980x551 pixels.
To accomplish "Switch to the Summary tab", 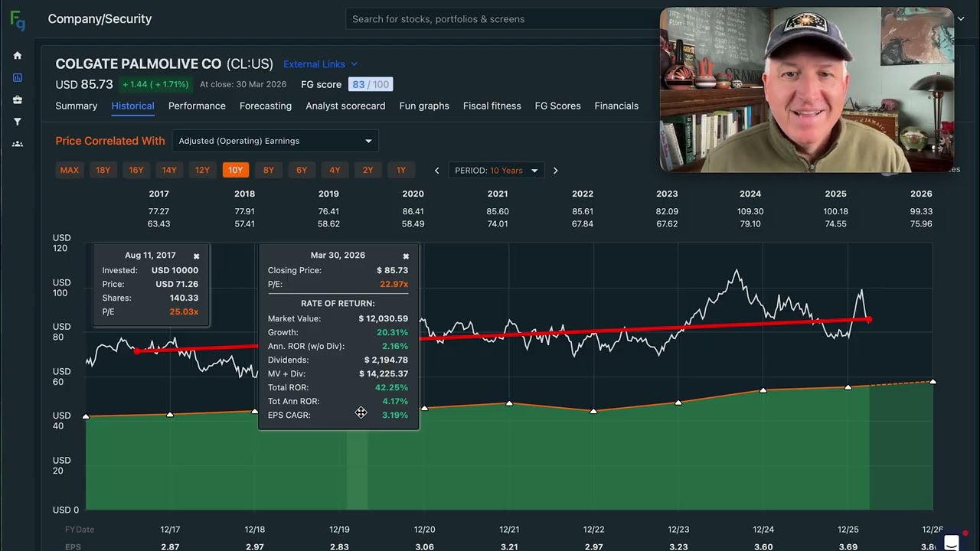I will (77, 106).
